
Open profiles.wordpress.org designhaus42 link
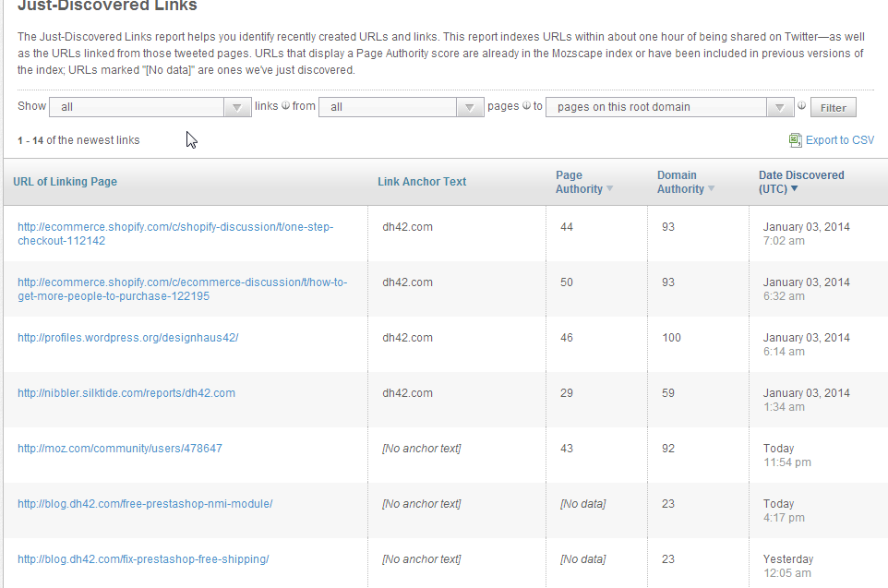(128, 338)
